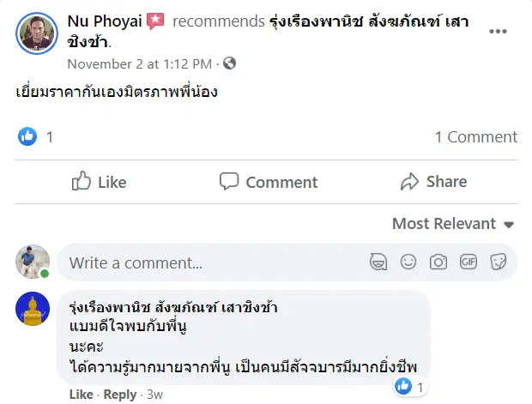This screenshot has height=404, width=532.
Task: Expand the Most Relevant sort dropdown
Action: 452,224
